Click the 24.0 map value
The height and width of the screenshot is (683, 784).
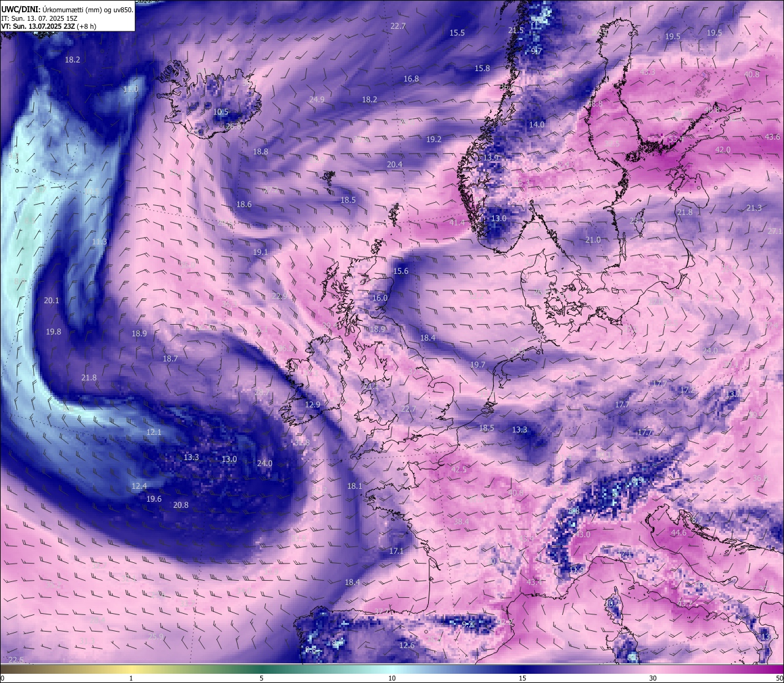[265, 464]
